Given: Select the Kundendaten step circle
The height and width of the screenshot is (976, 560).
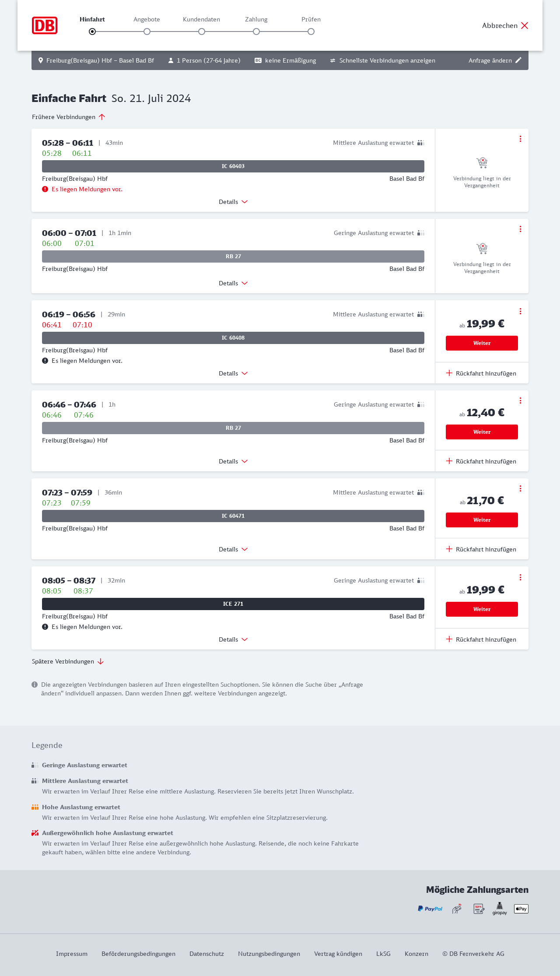Looking at the screenshot, I should (202, 32).
